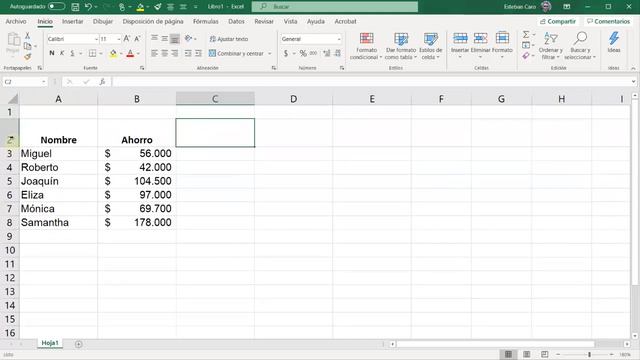Toggle align left
The image size is (640, 360).
tap(154, 53)
